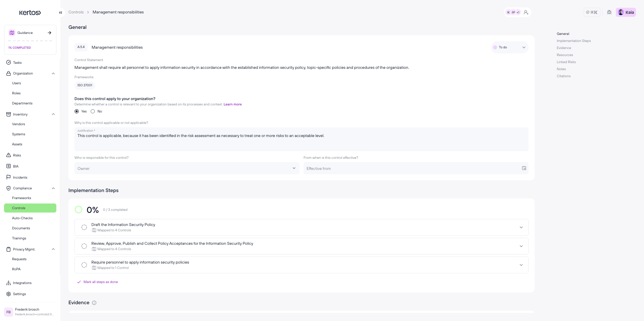This screenshot has width=644, height=321.
Task: Click Mark all steps as done
Action: pos(98,282)
